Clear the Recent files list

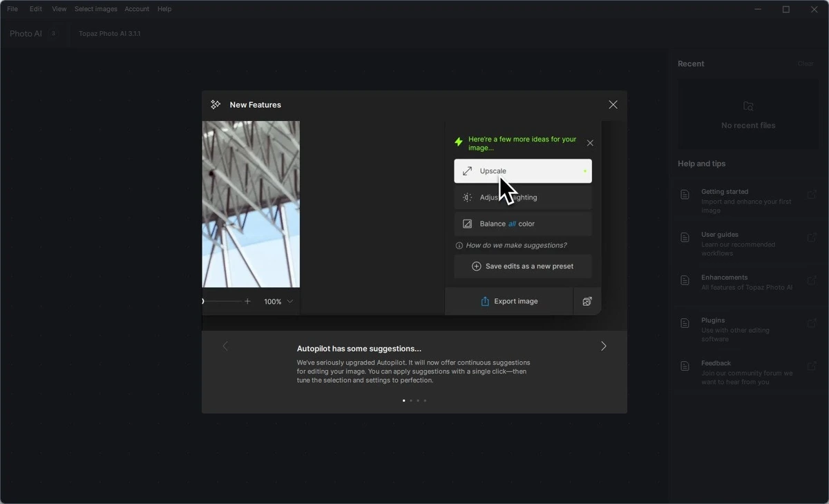(806, 64)
